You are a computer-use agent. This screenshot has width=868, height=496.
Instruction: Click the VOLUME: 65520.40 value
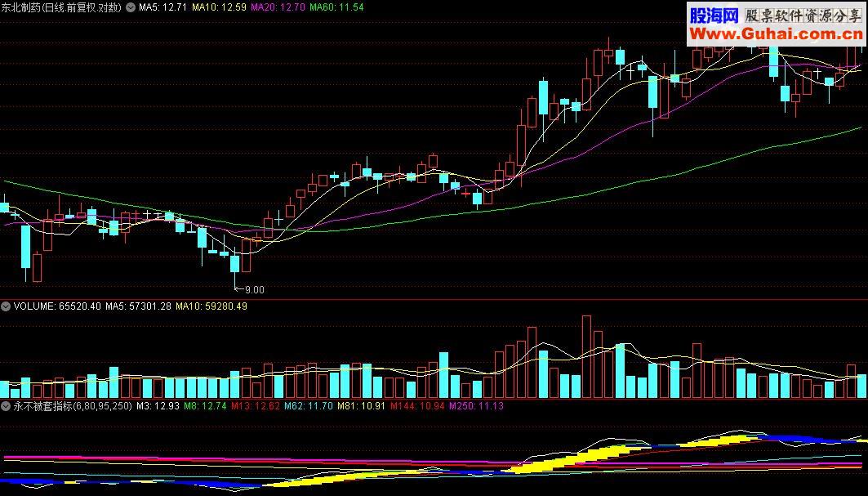click(x=58, y=306)
